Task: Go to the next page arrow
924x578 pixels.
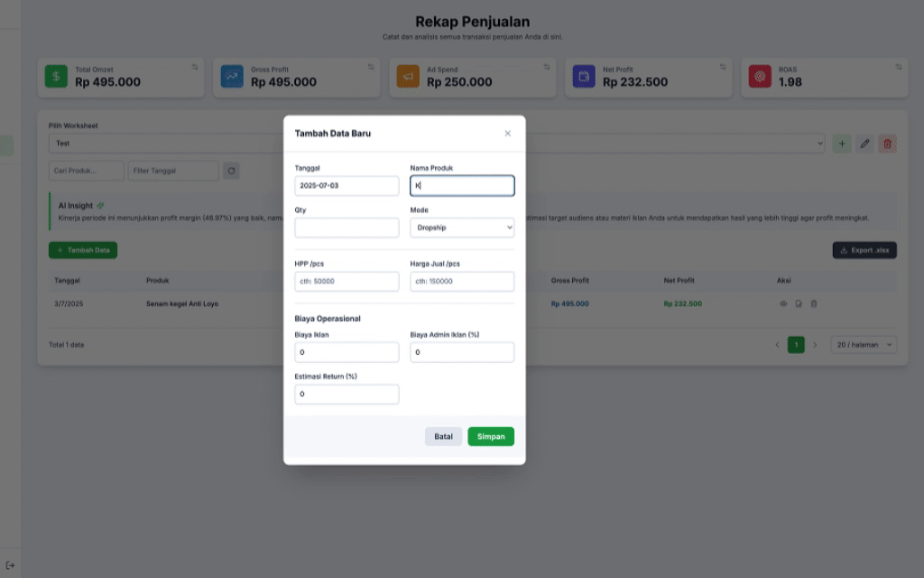Action: pos(815,344)
